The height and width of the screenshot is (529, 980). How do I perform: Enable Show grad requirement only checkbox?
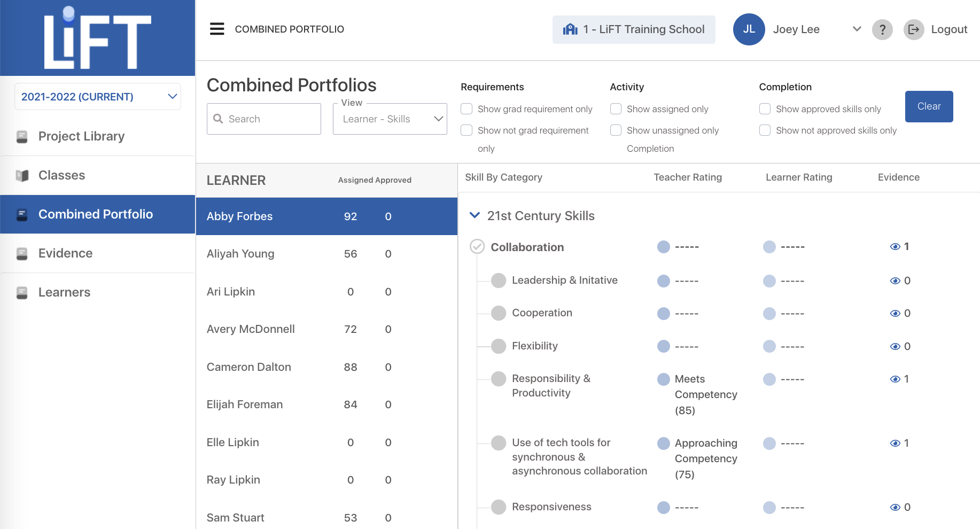coord(466,109)
